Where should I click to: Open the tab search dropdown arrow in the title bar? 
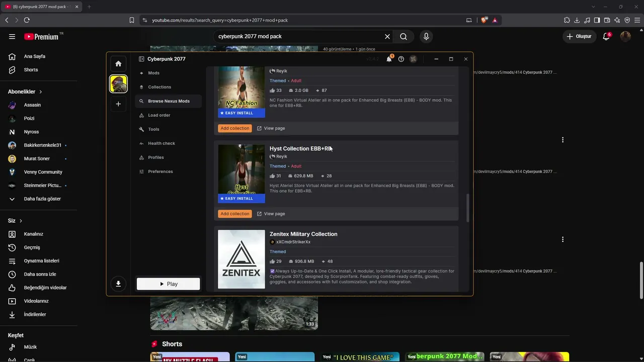[x=593, y=7]
